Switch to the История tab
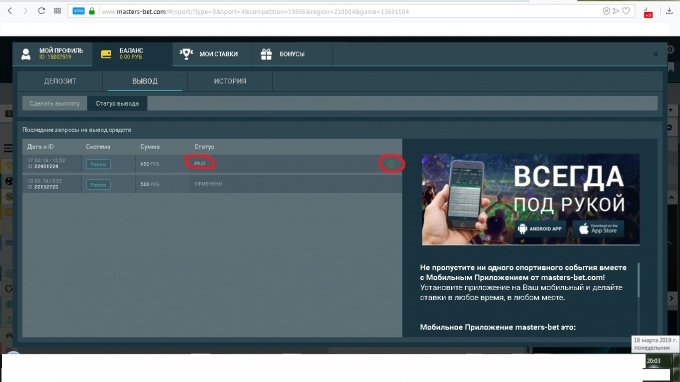The height and width of the screenshot is (382, 680). click(230, 81)
